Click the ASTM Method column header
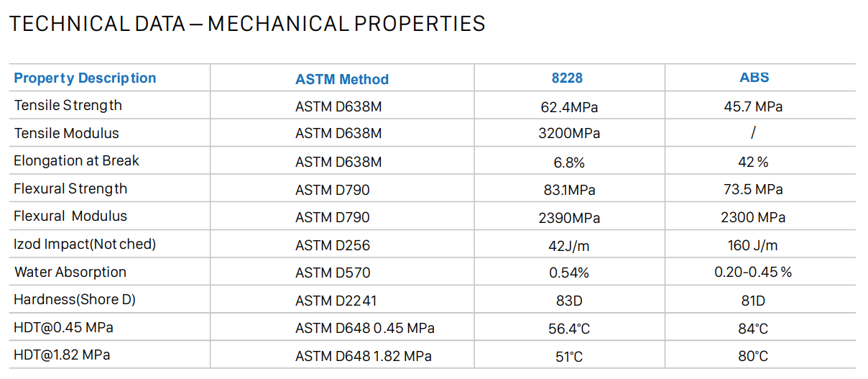 click(x=342, y=79)
